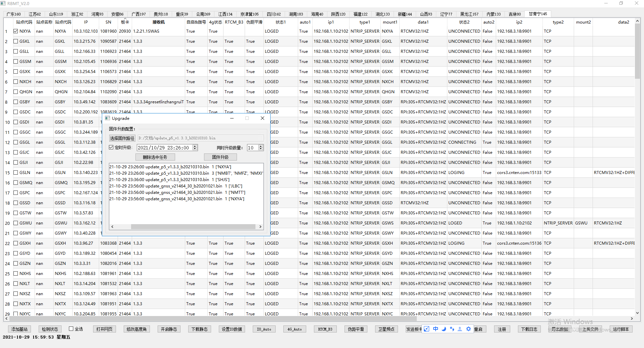This screenshot has height=348, width=644.
Task: Check the NXLT row checkbox
Action: pyautogui.click(x=15, y=283)
